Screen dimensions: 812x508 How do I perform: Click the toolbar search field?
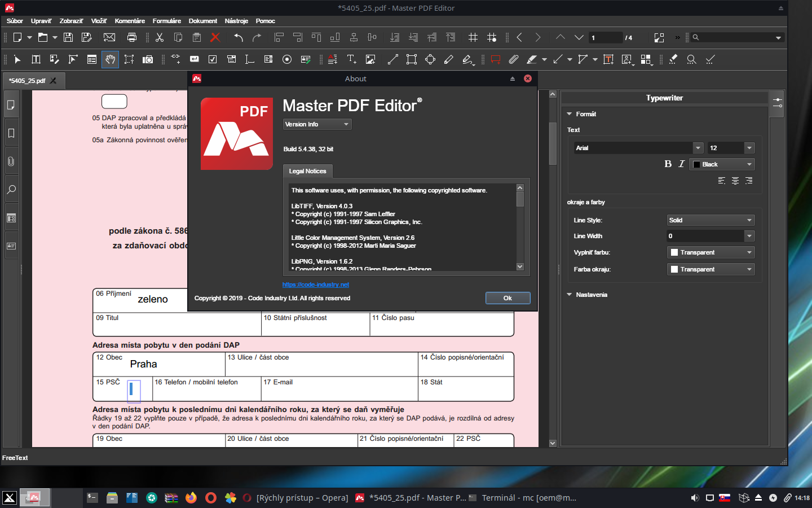click(x=738, y=38)
